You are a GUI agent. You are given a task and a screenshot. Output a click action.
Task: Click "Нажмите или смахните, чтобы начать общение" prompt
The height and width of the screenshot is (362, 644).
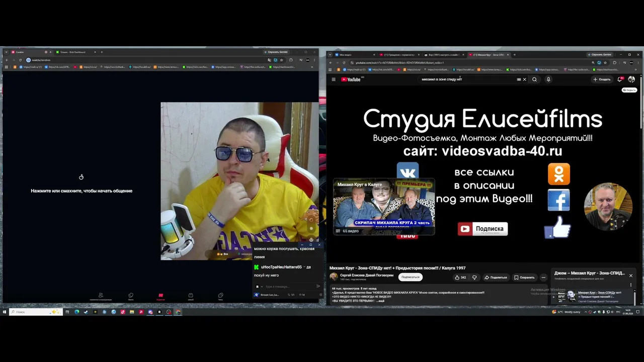[82, 191]
